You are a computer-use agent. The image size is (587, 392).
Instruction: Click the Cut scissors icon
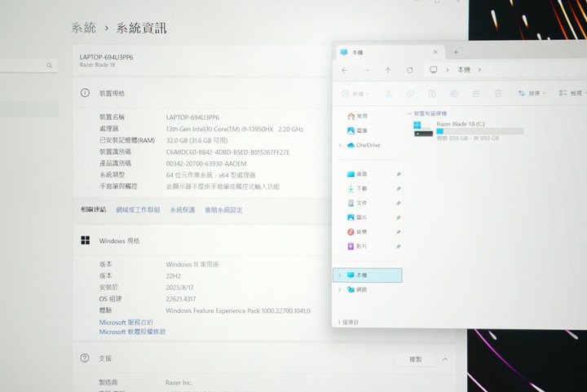tap(389, 94)
